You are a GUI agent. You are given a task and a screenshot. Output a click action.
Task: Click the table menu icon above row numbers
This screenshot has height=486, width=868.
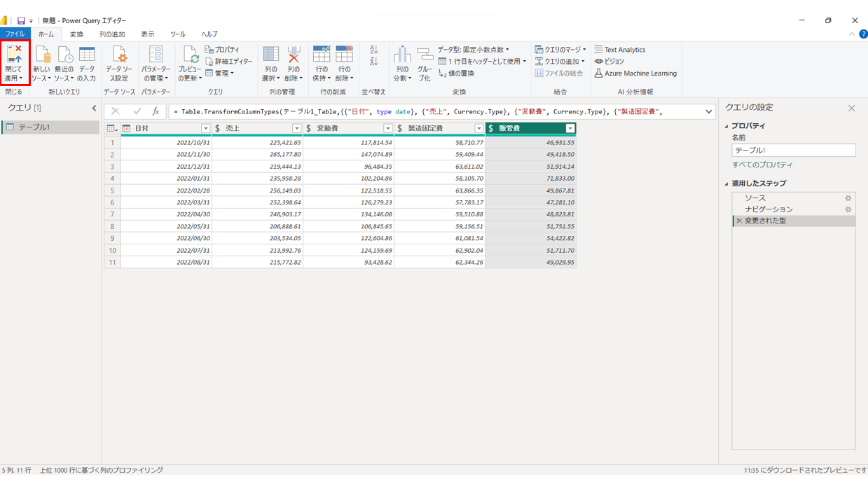tap(111, 129)
